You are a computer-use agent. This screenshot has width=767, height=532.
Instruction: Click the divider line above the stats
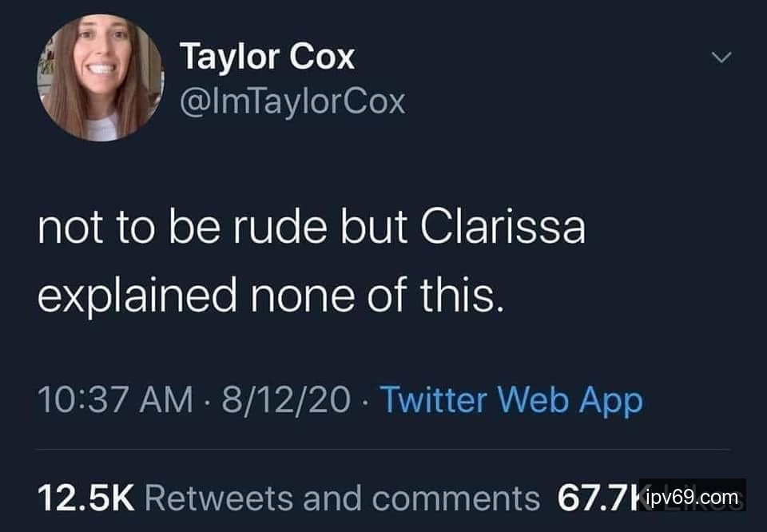point(383,449)
